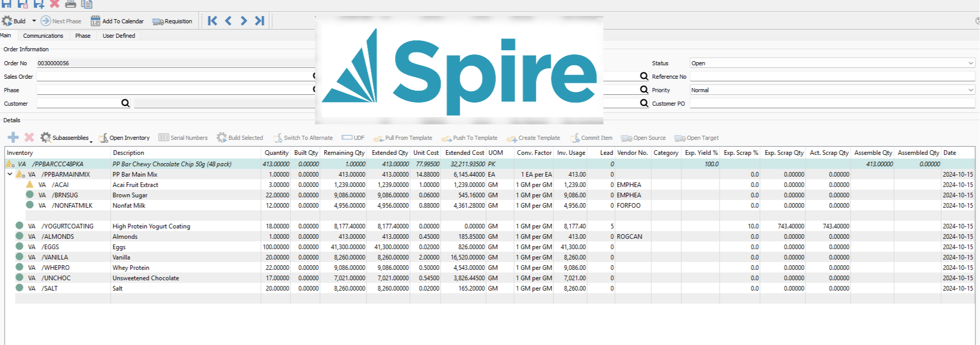This screenshot has height=345, width=980.
Task: Click Pull From Template button
Action: 403,138
